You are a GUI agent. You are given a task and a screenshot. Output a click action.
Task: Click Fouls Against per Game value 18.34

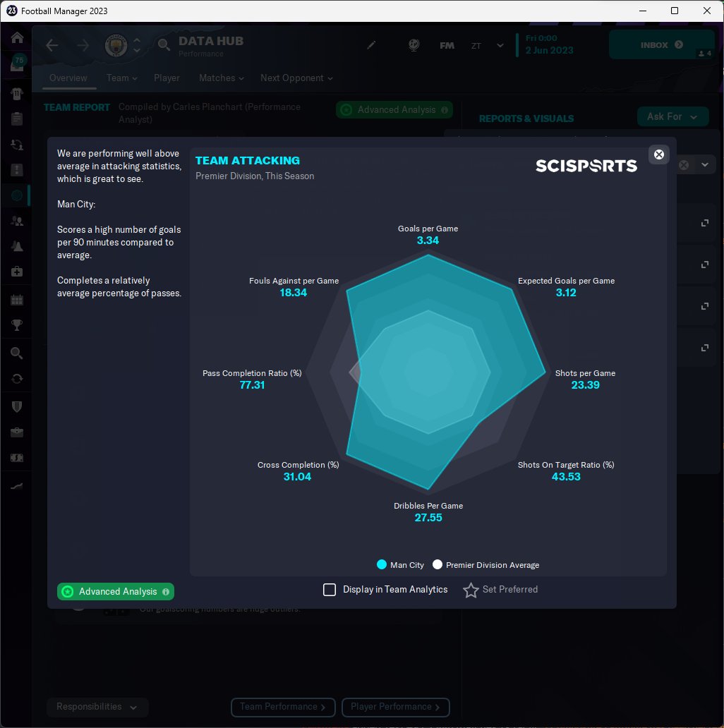(x=293, y=293)
